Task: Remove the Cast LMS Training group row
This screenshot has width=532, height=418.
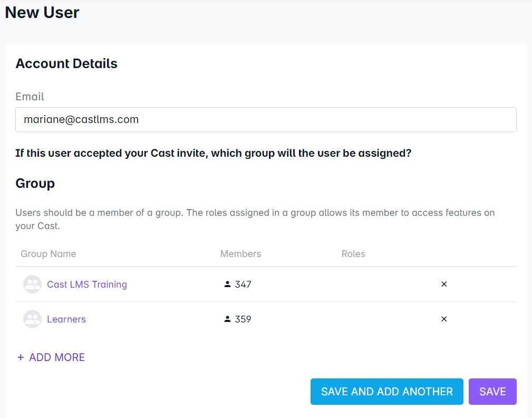Action: [444, 284]
